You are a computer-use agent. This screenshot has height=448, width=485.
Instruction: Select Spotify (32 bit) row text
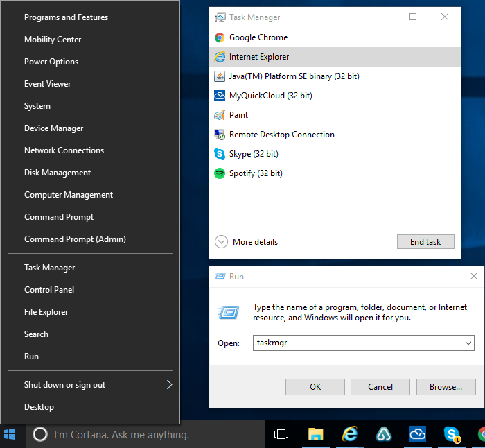(256, 173)
